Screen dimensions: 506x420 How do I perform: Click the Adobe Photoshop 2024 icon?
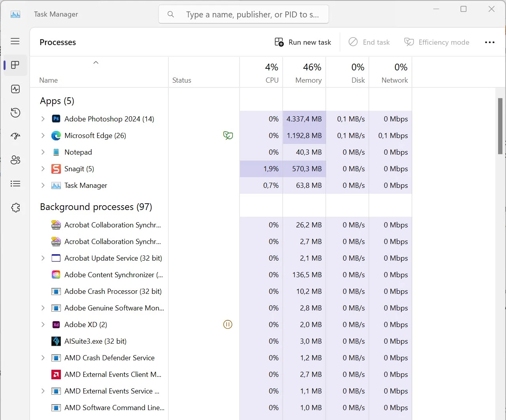[x=56, y=119]
